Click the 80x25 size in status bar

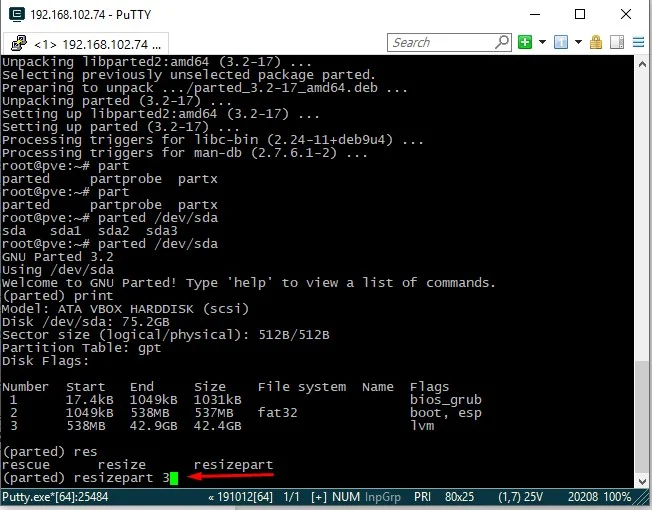coord(459,497)
